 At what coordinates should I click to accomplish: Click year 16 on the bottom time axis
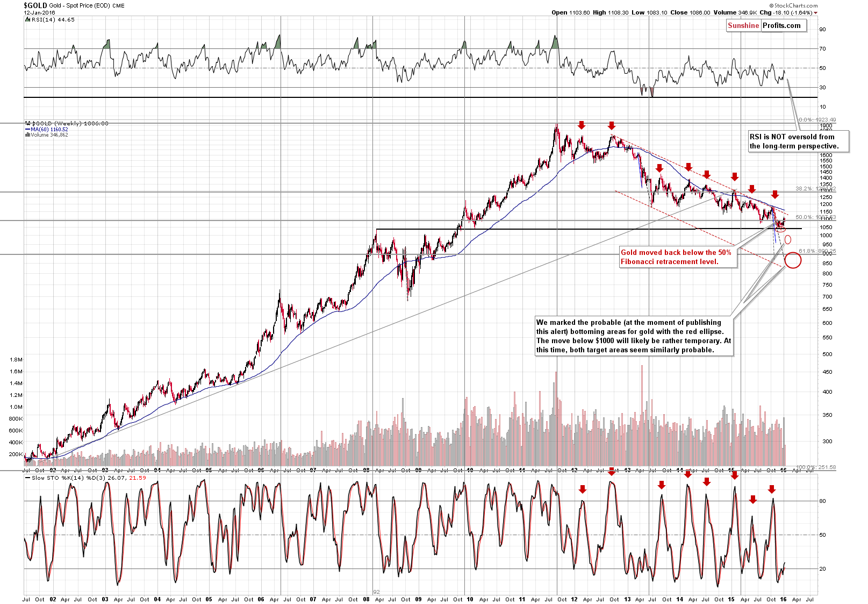point(783,599)
